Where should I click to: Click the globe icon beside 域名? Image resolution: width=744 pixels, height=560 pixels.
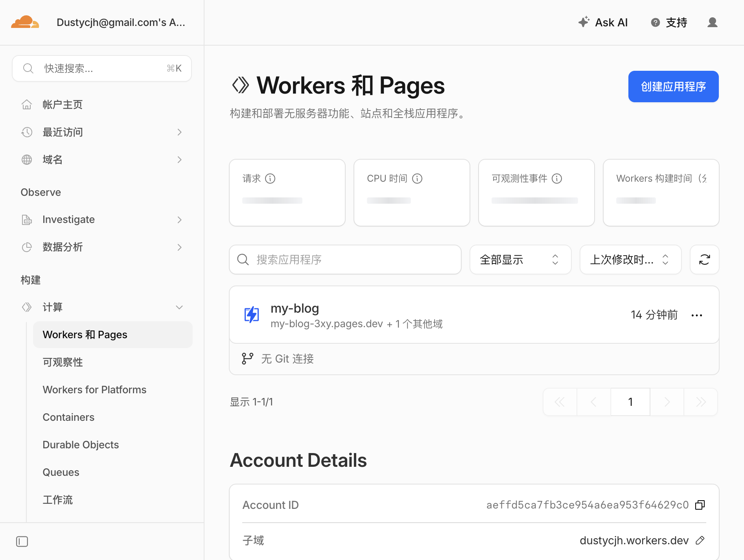(27, 160)
